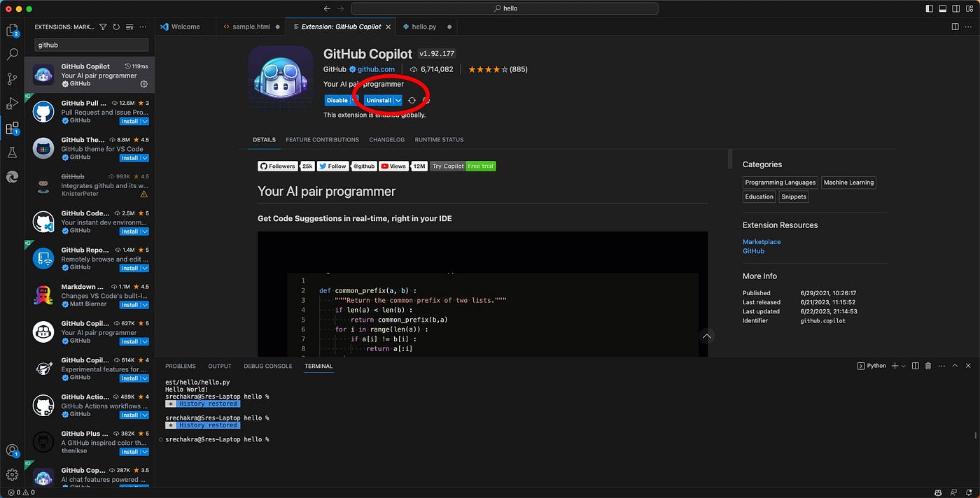This screenshot has width=980, height=498.
Task: Open editor more actions menu
Action: click(969, 27)
